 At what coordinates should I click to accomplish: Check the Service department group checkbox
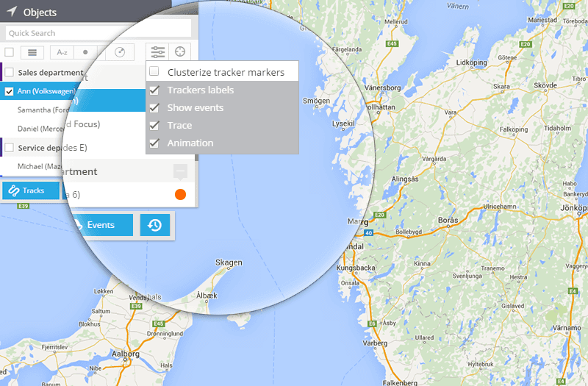click(x=10, y=148)
